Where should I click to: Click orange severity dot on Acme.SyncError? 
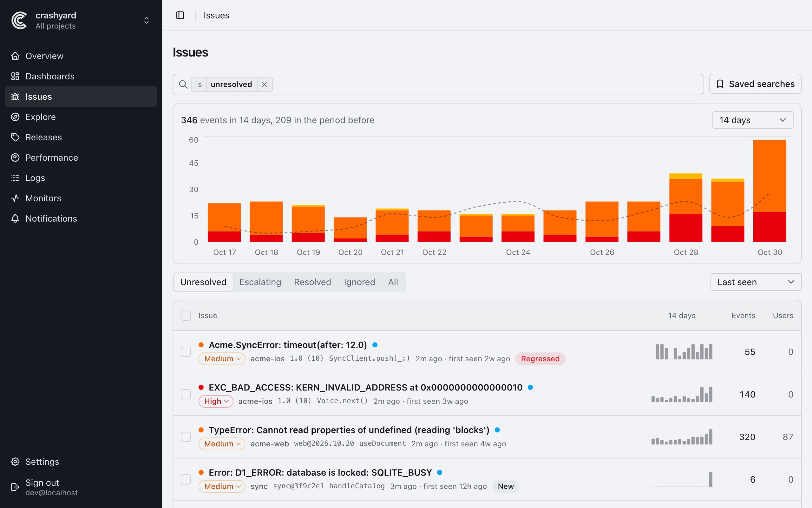tap(201, 345)
